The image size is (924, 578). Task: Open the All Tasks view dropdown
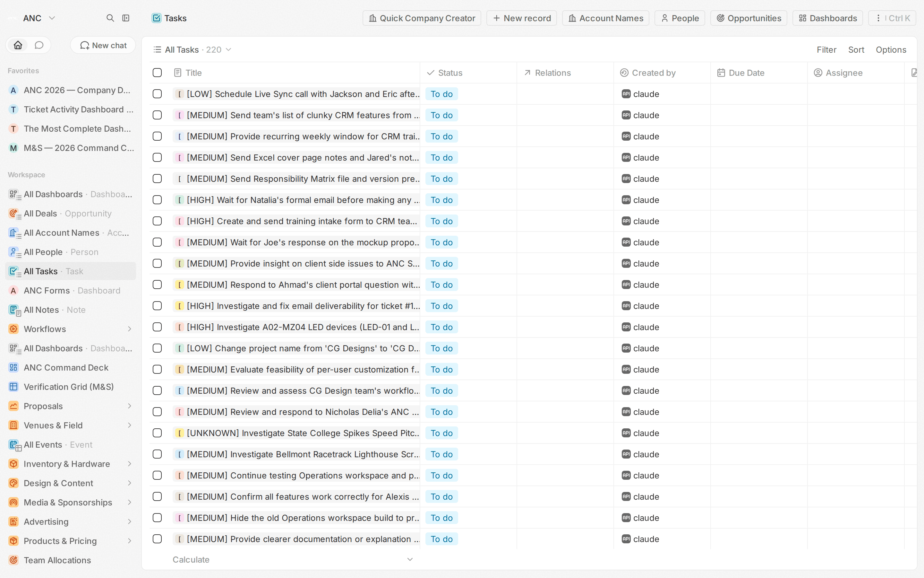(x=229, y=50)
